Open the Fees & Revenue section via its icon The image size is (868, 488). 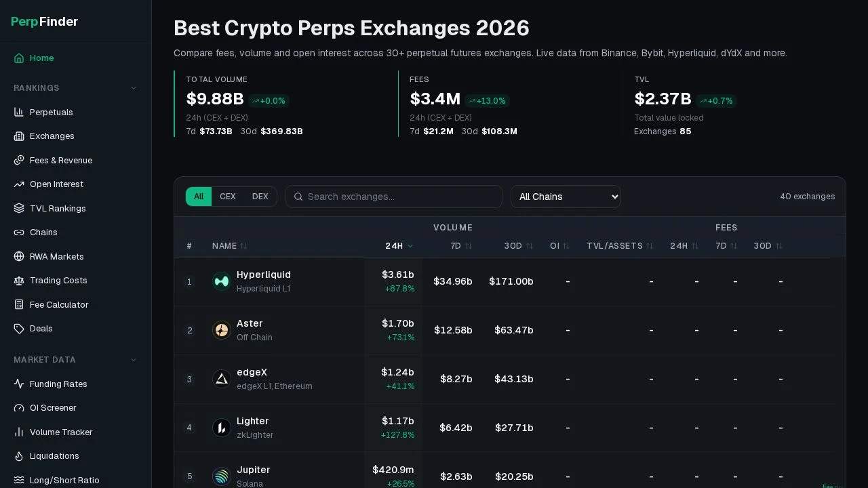20,160
